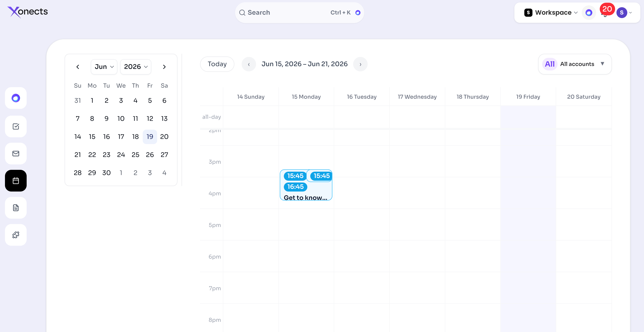Open the 2026 year dropdown

(136, 67)
